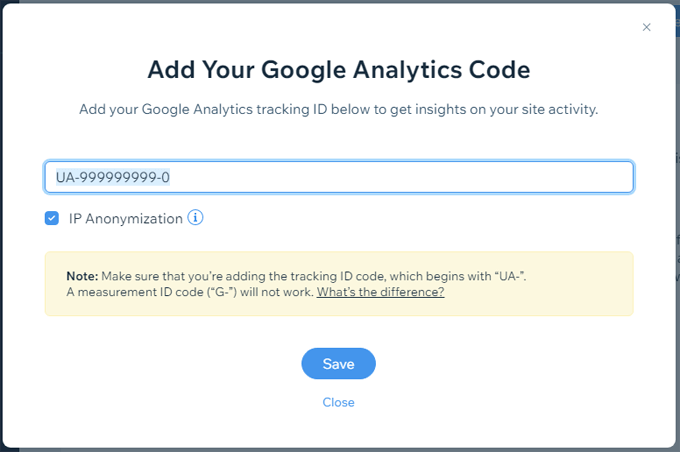Click the blank dialog area beside the Save button
This screenshot has height=452, width=680.
click(500, 364)
